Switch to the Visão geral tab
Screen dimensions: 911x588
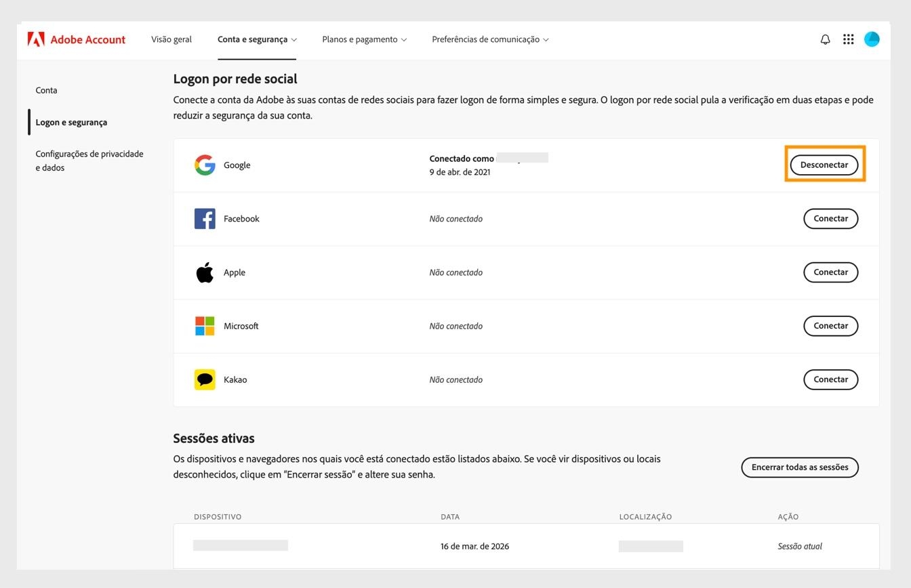pyautogui.click(x=171, y=39)
